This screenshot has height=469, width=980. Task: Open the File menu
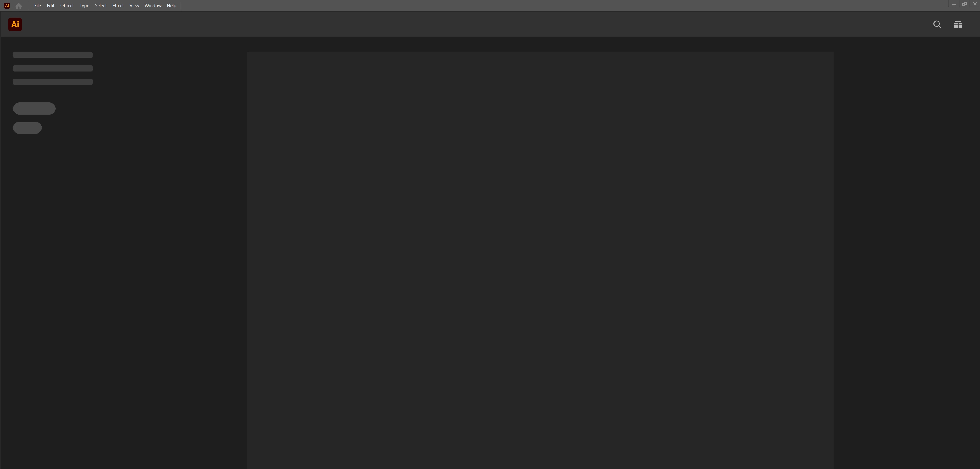pyautogui.click(x=37, y=6)
